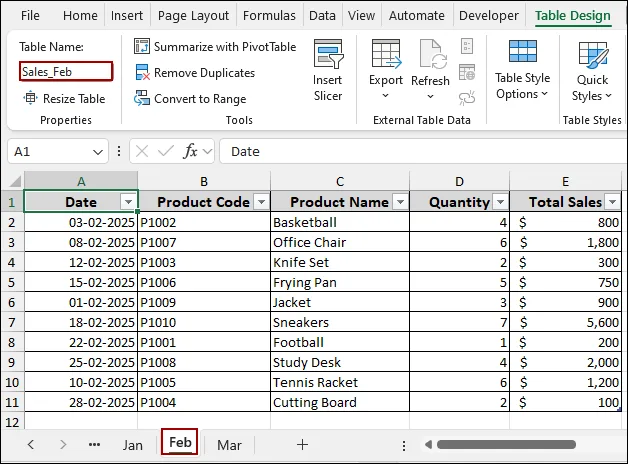This screenshot has height=464, width=628.
Task: Switch to the Formulas ribbon tab
Action: click(x=269, y=16)
